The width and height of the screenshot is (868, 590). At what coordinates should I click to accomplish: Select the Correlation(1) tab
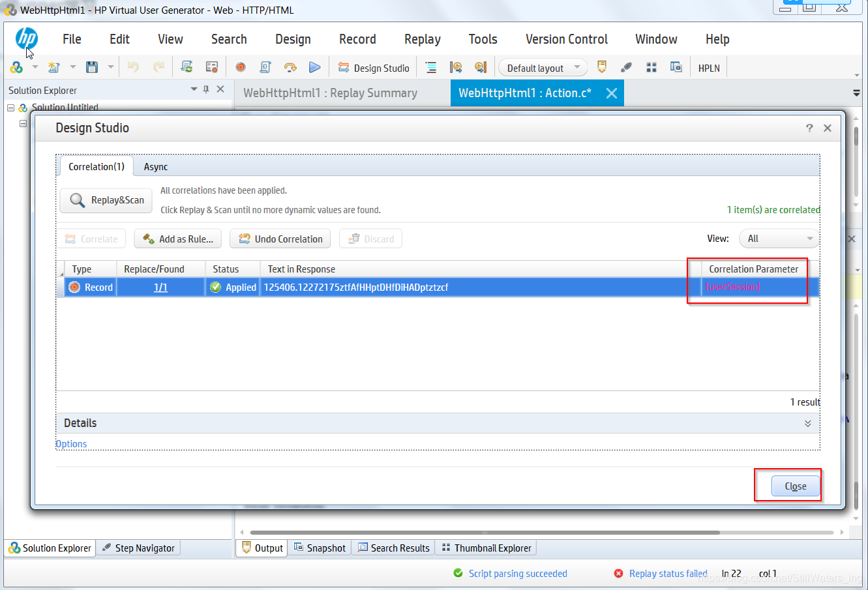97,167
